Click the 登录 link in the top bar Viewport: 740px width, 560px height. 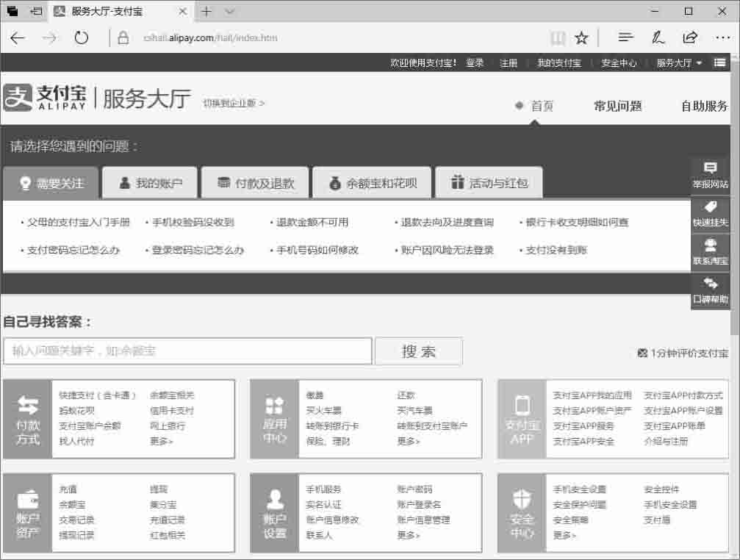pos(475,62)
